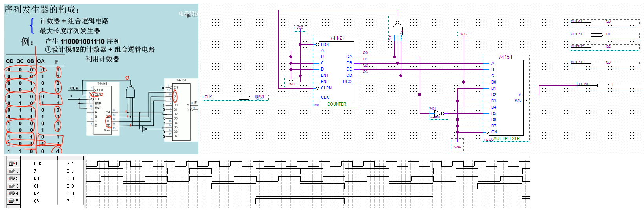Click the NAND gate symbol above counter

coord(398,29)
